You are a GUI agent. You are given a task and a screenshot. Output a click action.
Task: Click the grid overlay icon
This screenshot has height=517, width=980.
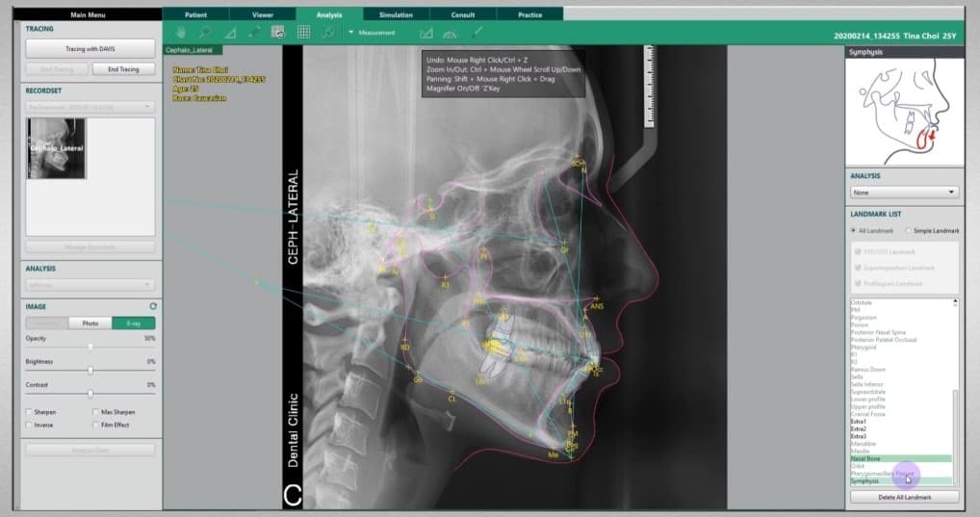[x=303, y=32]
